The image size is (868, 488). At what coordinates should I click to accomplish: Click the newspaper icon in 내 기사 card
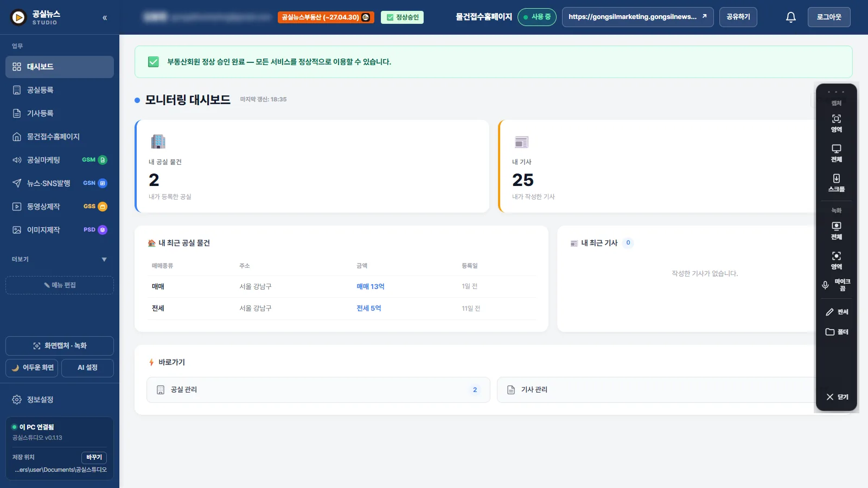[x=521, y=142]
